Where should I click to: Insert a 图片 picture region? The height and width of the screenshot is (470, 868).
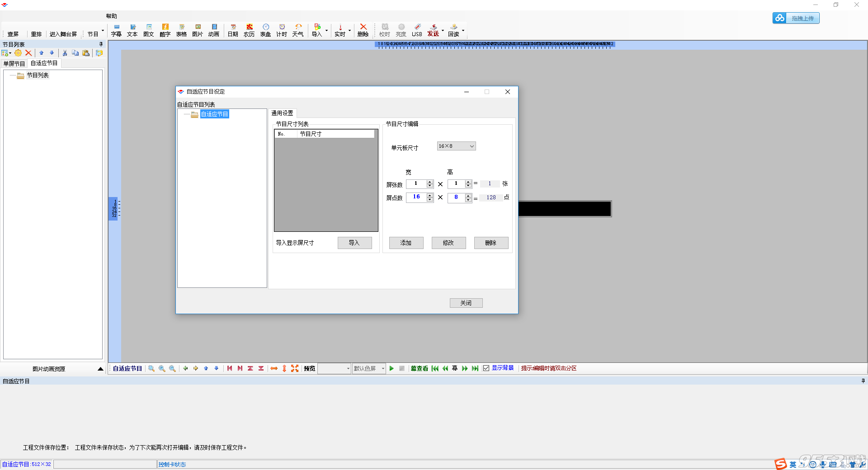pos(198,30)
